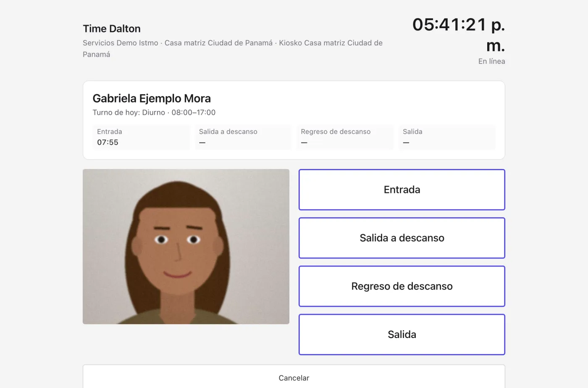The height and width of the screenshot is (388, 588).
Task: Click the 'En línea' status text
Action: 491,61
